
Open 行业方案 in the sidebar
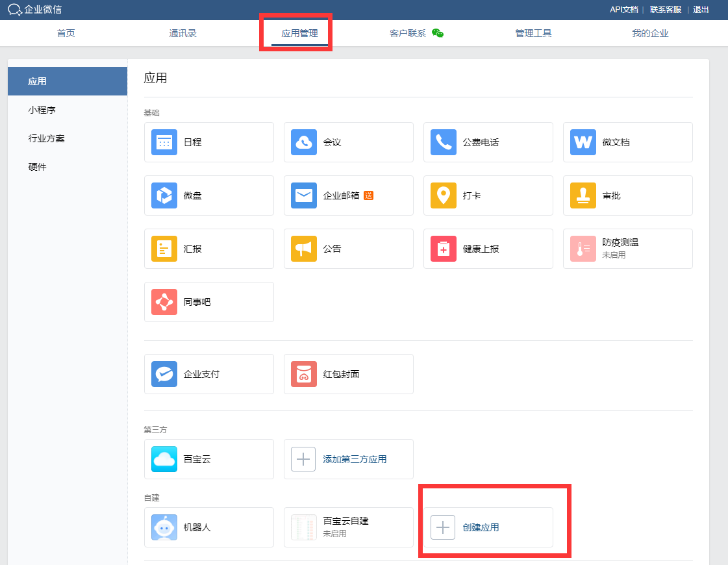[x=46, y=138]
